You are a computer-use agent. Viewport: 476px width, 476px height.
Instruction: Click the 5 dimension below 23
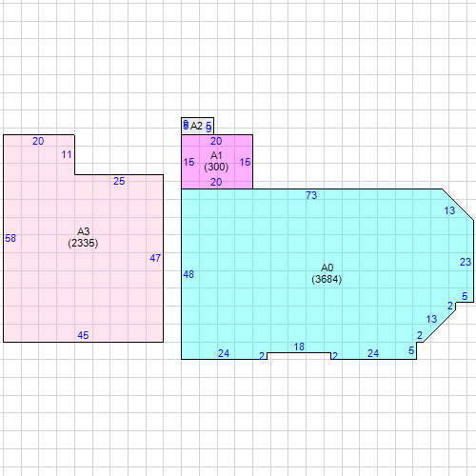coord(465,296)
